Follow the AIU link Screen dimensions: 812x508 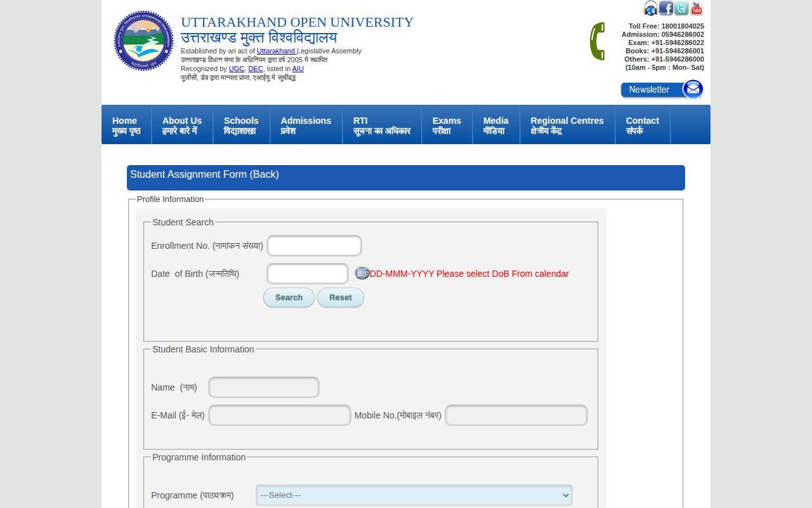[x=298, y=69]
